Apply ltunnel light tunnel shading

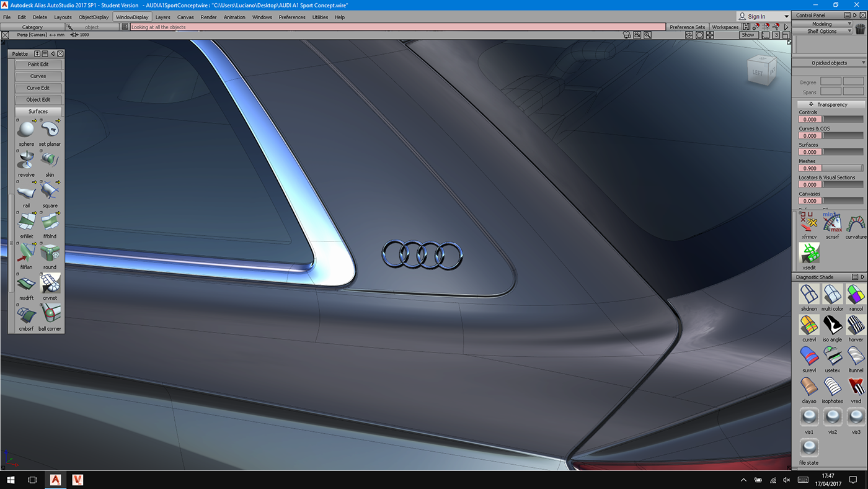856,356
